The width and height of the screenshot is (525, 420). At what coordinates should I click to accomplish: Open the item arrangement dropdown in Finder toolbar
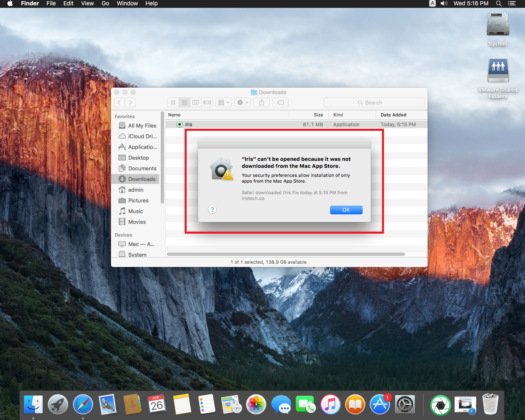click(224, 102)
